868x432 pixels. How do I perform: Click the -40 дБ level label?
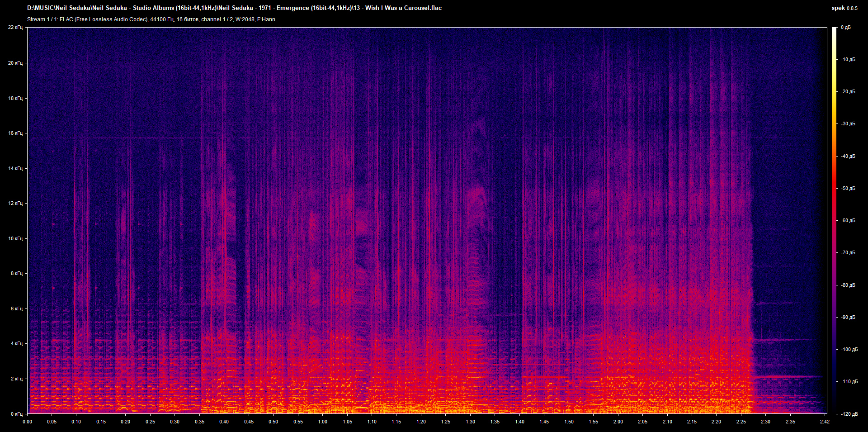pyautogui.click(x=848, y=157)
